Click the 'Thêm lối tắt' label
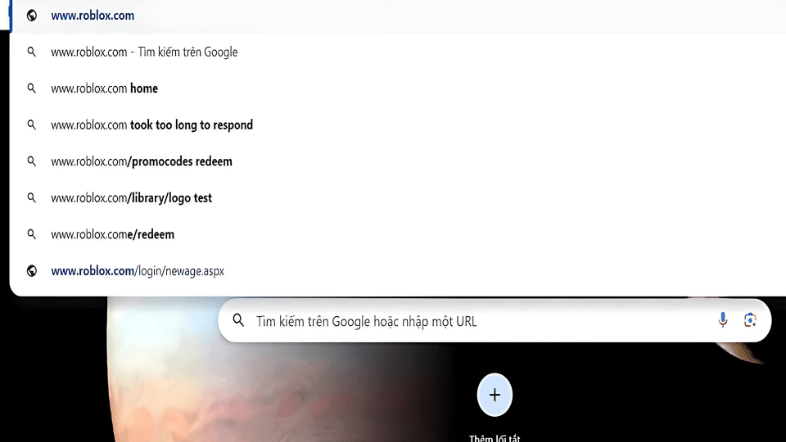Viewport: 786px width, 442px height. (495, 438)
